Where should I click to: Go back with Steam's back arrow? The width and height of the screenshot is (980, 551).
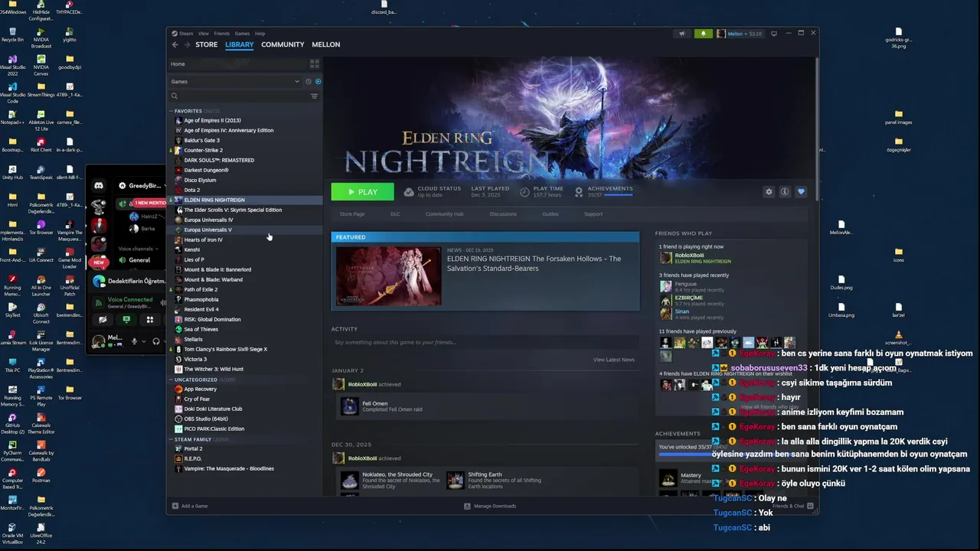pos(175,44)
